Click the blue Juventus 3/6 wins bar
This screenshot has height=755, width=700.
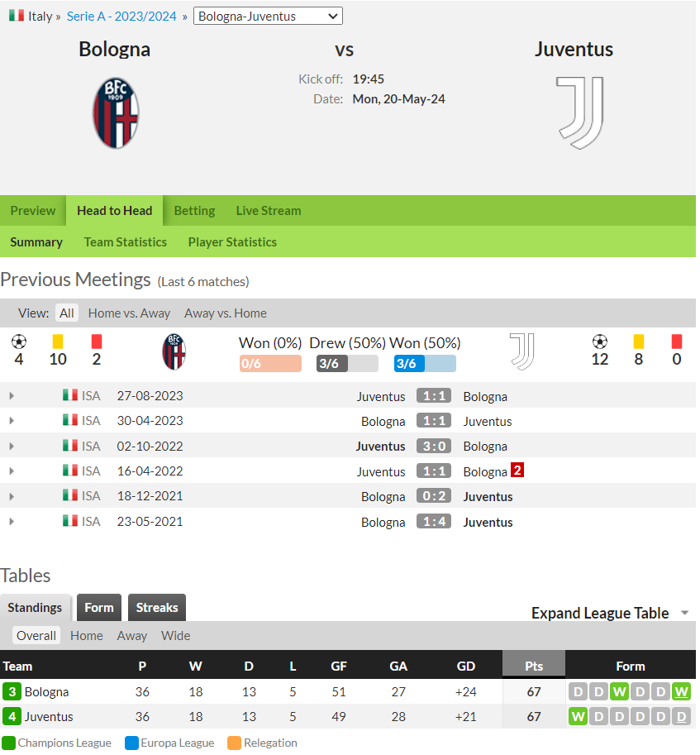(x=425, y=364)
